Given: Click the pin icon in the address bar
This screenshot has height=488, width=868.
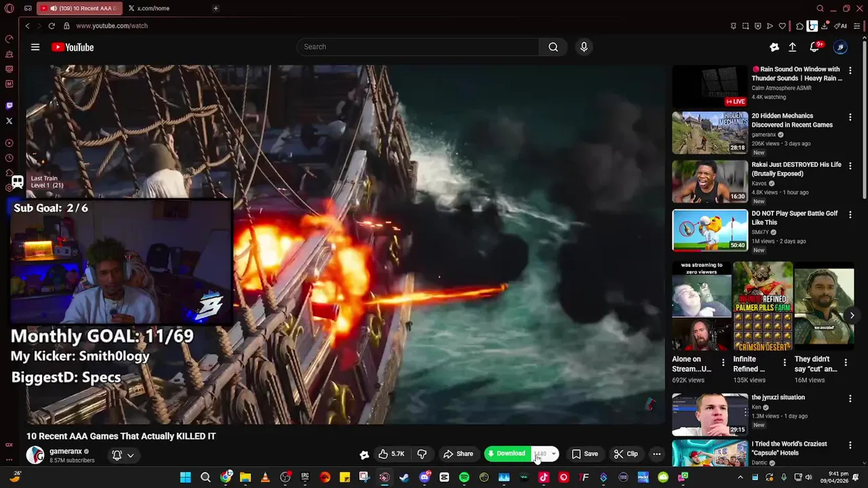Looking at the screenshot, I should (x=733, y=26).
